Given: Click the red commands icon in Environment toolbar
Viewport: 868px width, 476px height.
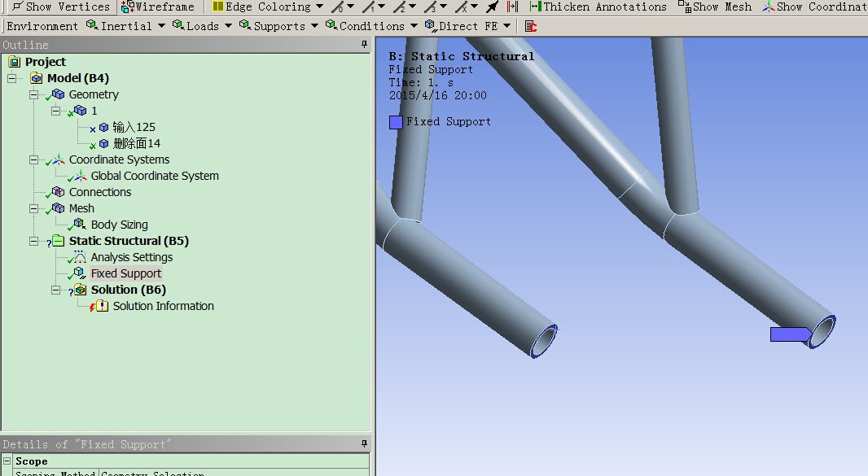Looking at the screenshot, I should pyautogui.click(x=531, y=26).
